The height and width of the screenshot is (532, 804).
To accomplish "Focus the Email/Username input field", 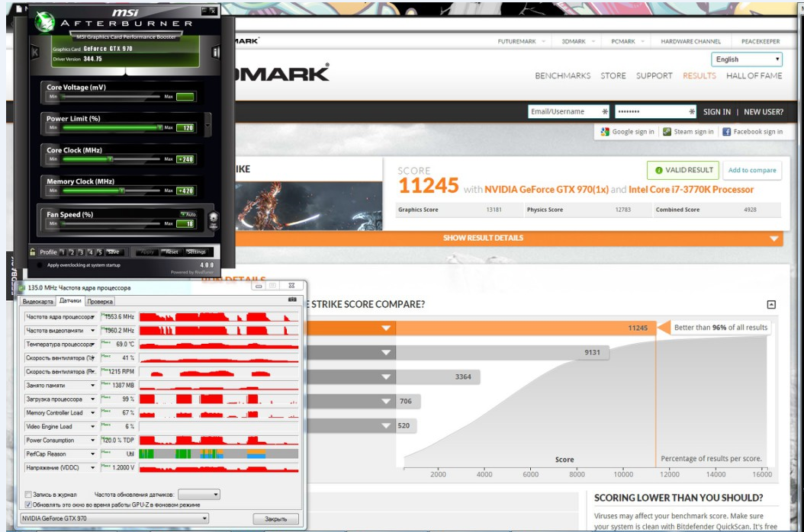I will (x=568, y=112).
